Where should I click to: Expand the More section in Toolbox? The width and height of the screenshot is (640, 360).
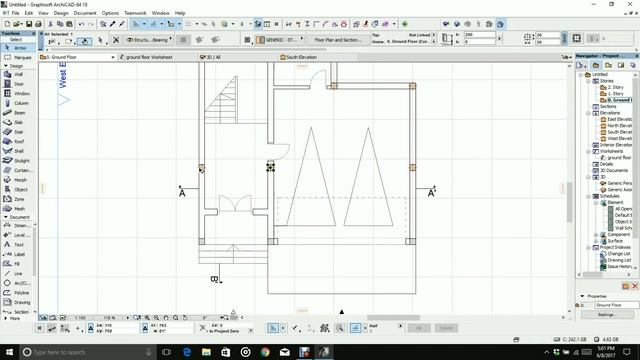6,318
